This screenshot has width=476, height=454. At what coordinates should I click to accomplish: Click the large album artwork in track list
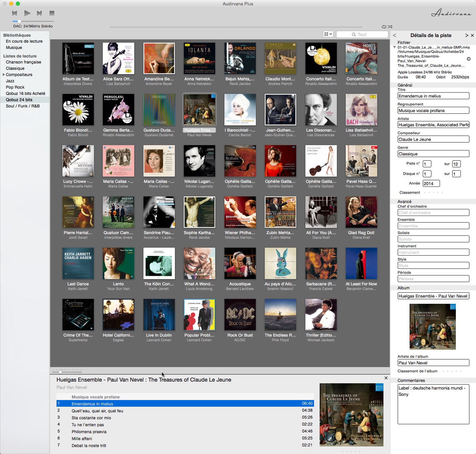click(351, 415)
